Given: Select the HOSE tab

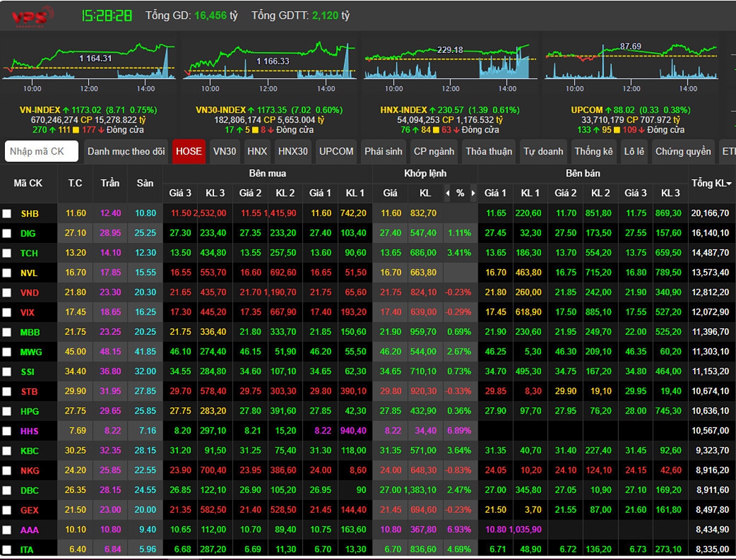Looking at the screenshot, I should pos(188,152).
